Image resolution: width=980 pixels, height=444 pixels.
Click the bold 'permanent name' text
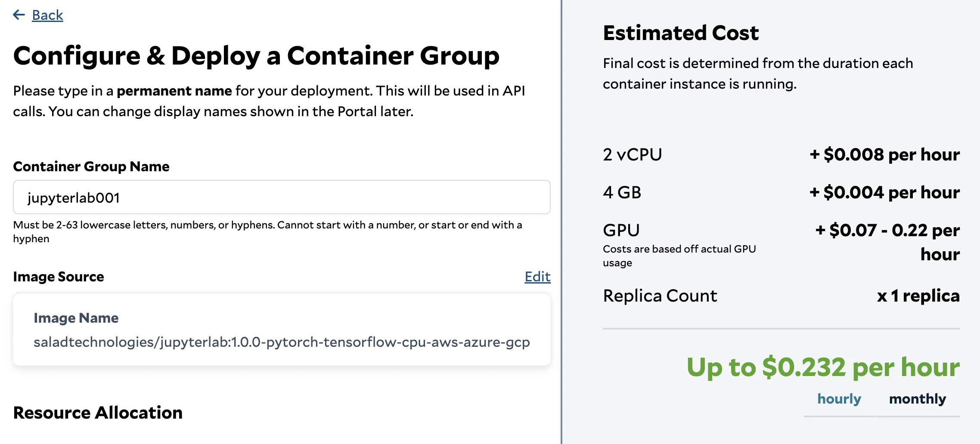pyautogui.click(x=174, y=91)
